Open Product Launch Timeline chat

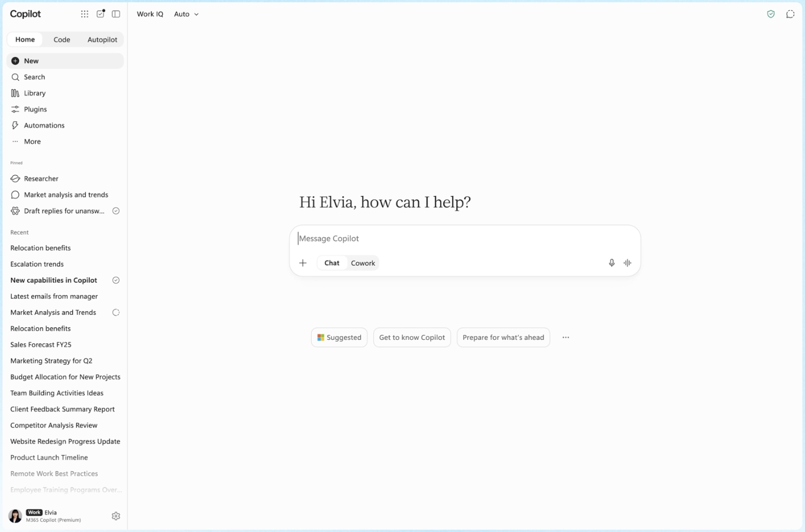click(49, 458)
